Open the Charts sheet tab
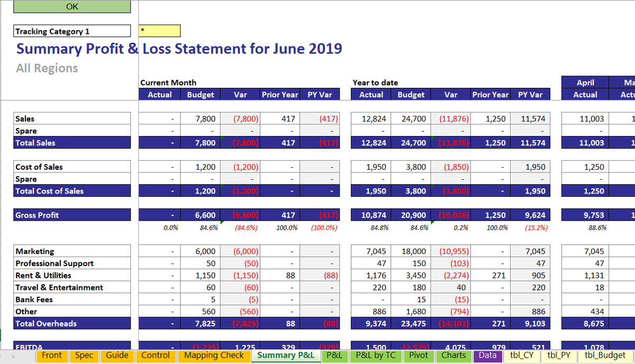635x364 pixels. [453, 356]
